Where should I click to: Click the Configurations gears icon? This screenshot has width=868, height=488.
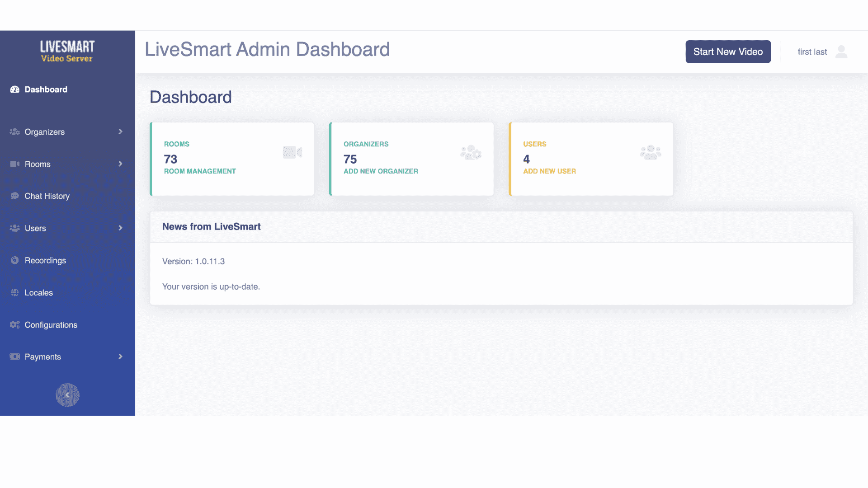(x=14, y=325)
